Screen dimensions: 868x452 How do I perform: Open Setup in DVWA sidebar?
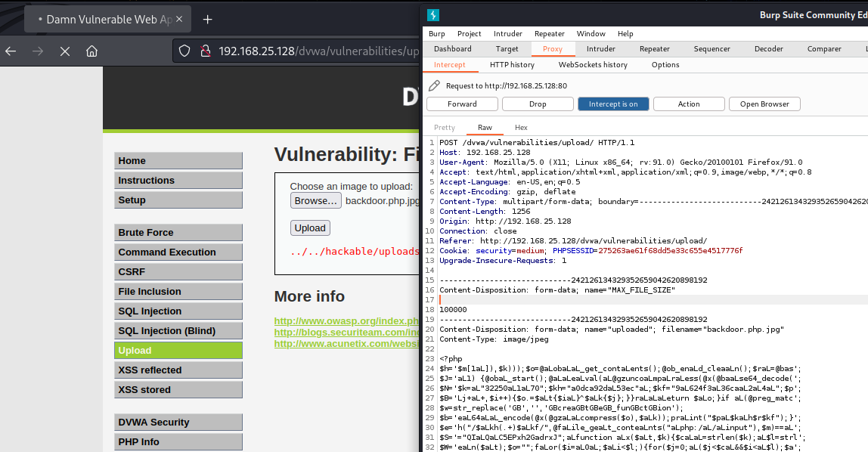pos(178,200)
